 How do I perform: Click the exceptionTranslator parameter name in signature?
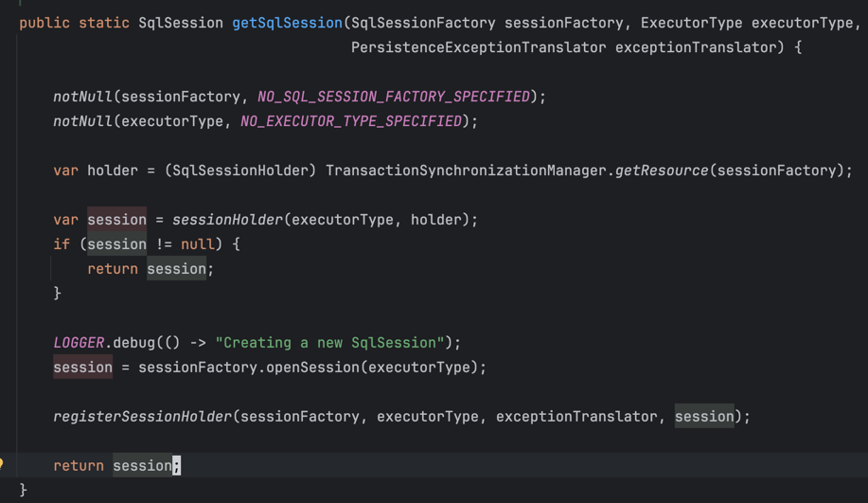coord(696,47)
